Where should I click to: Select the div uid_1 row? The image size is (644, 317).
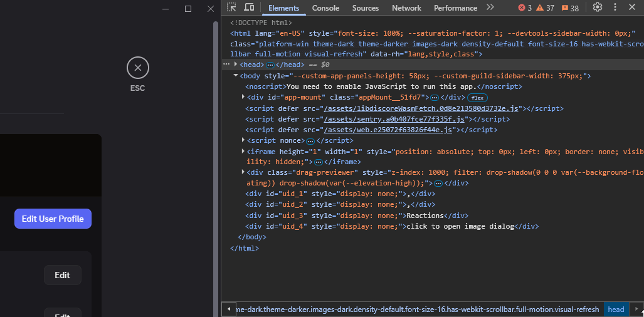[x=340, y=194]
